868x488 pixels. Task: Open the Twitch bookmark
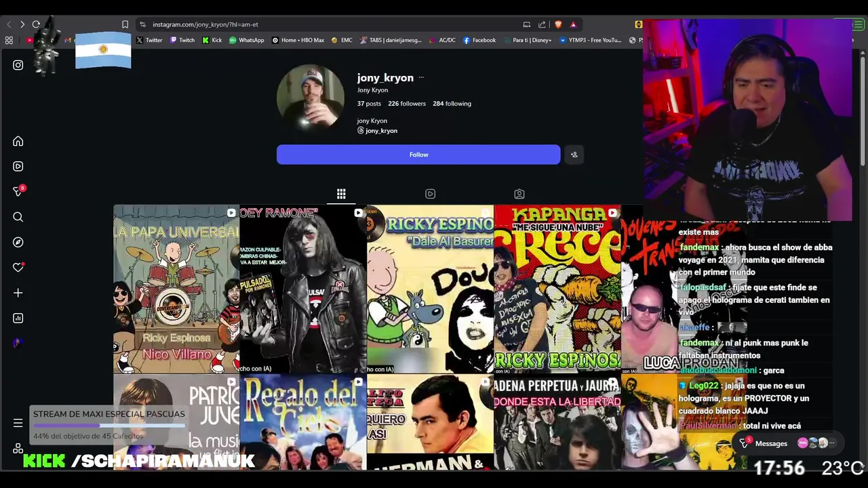tap(182, 40)
